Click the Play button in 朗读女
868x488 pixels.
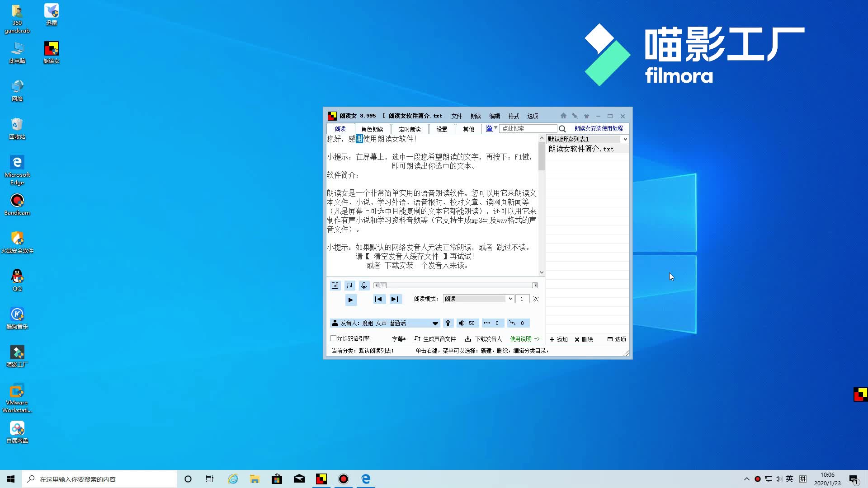tap(350, 300)
